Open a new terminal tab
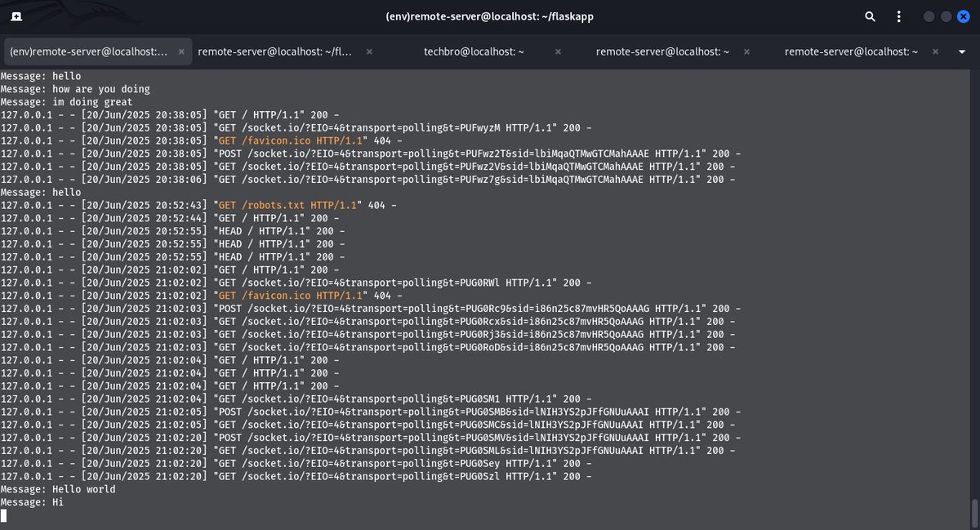 tap(17, 16)
